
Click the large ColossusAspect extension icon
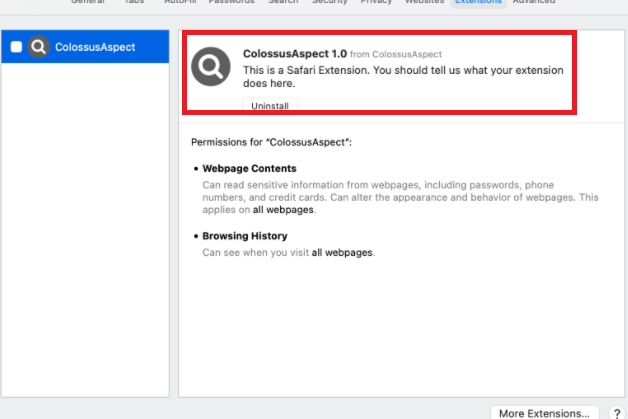tap(211, 66)
